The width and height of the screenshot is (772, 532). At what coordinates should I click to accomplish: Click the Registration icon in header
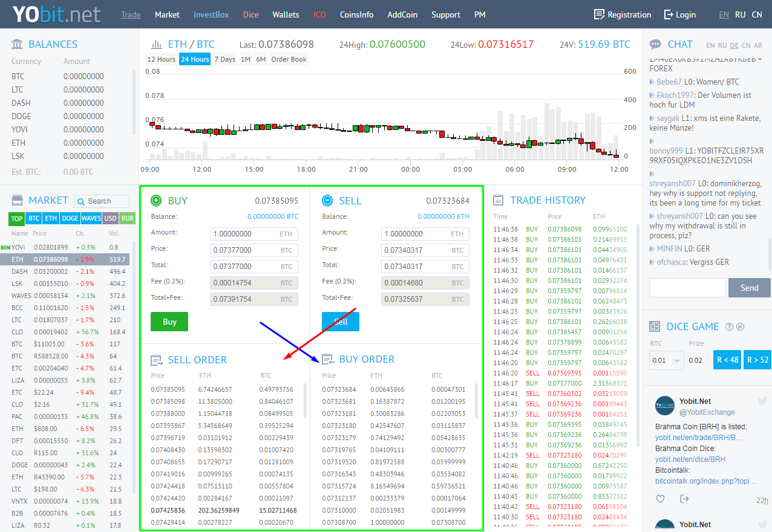(x=599, y=15)
